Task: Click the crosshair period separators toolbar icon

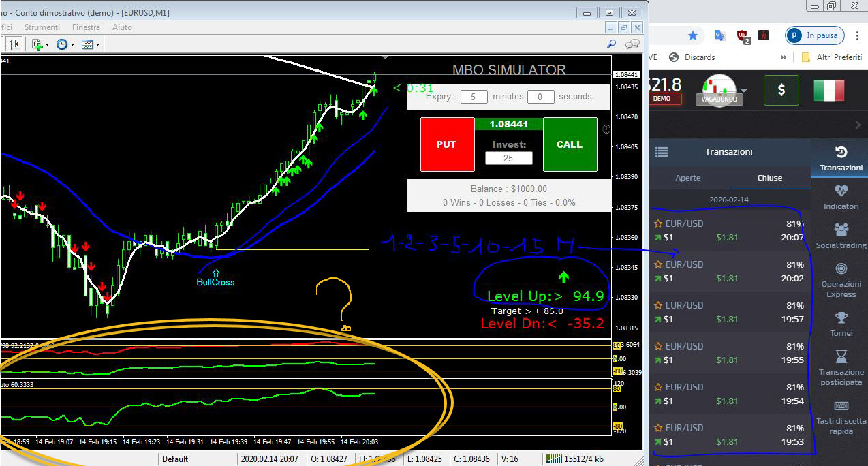Action: (14, 44)
